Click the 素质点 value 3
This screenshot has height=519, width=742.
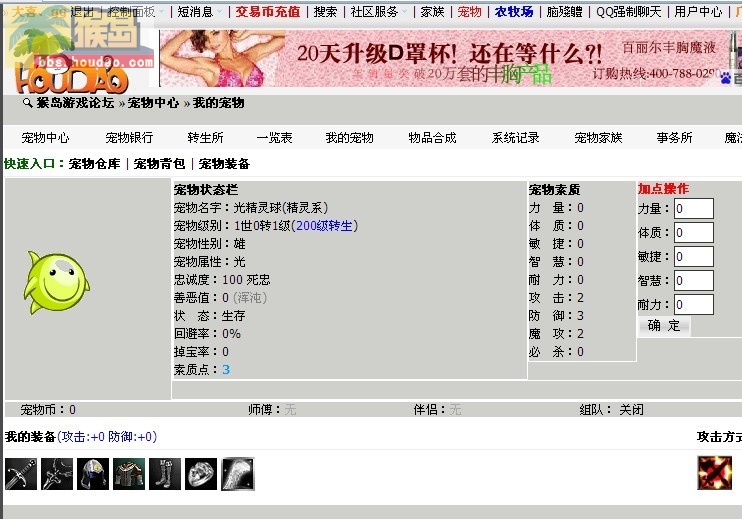click(226, 369)
